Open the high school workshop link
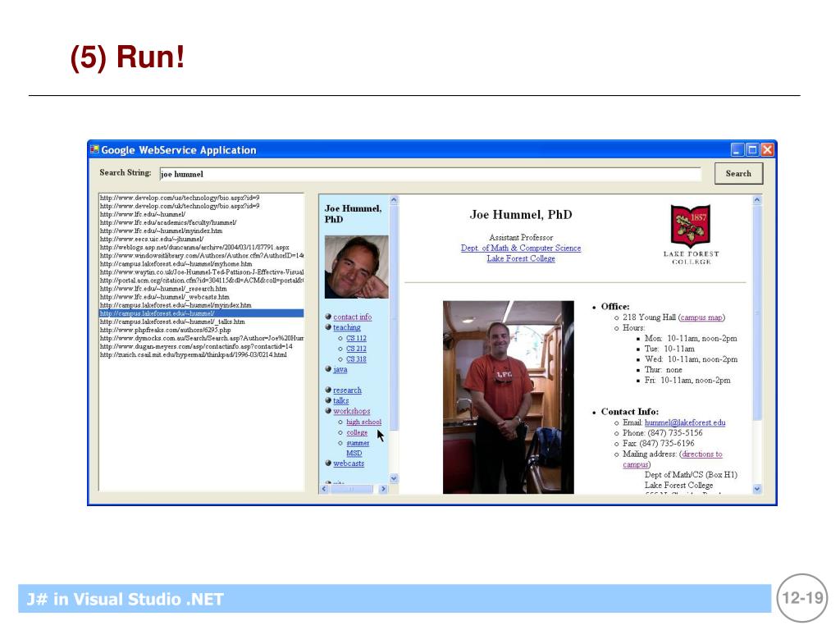 363,422
